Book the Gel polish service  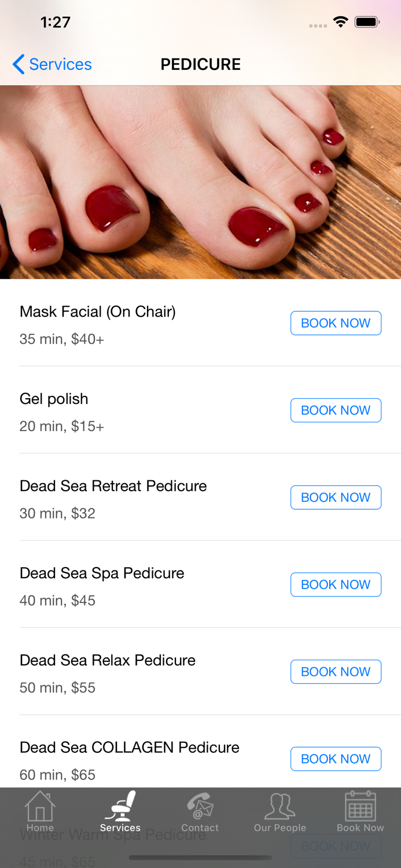click(x=336, y=410)
